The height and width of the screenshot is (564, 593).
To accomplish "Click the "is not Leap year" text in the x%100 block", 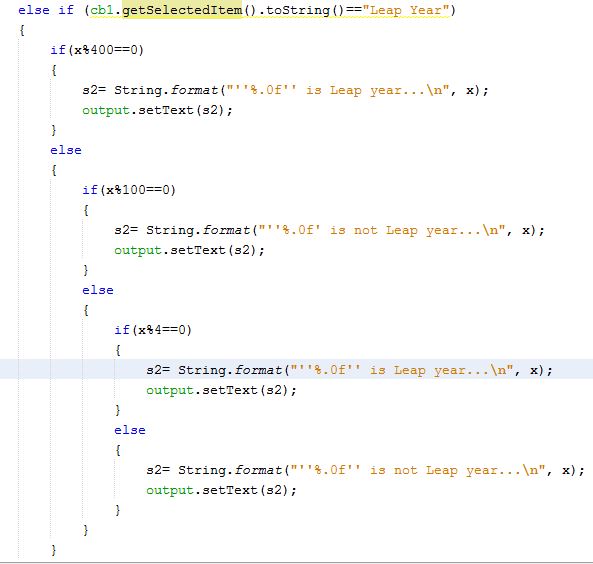I will click(394, 230).
